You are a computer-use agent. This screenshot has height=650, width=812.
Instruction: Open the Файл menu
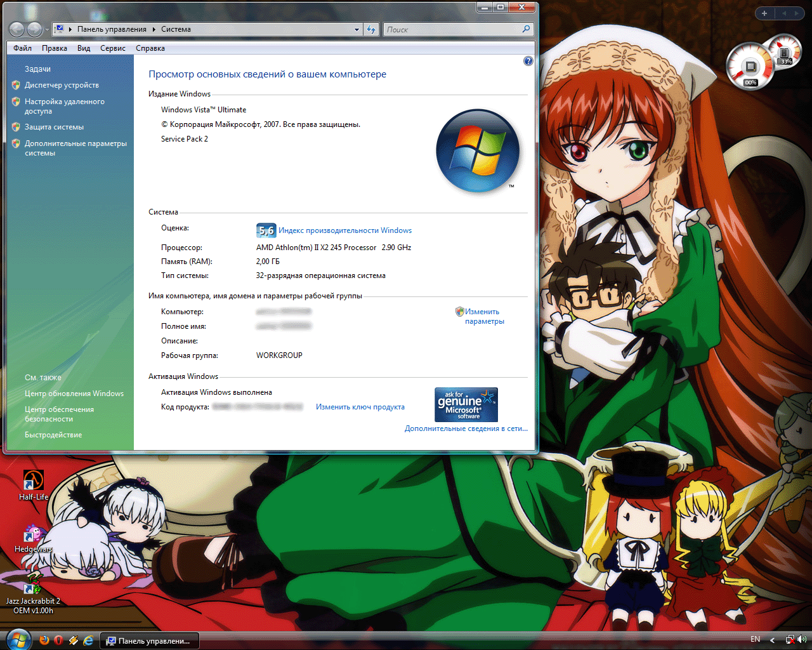(22, 48)
